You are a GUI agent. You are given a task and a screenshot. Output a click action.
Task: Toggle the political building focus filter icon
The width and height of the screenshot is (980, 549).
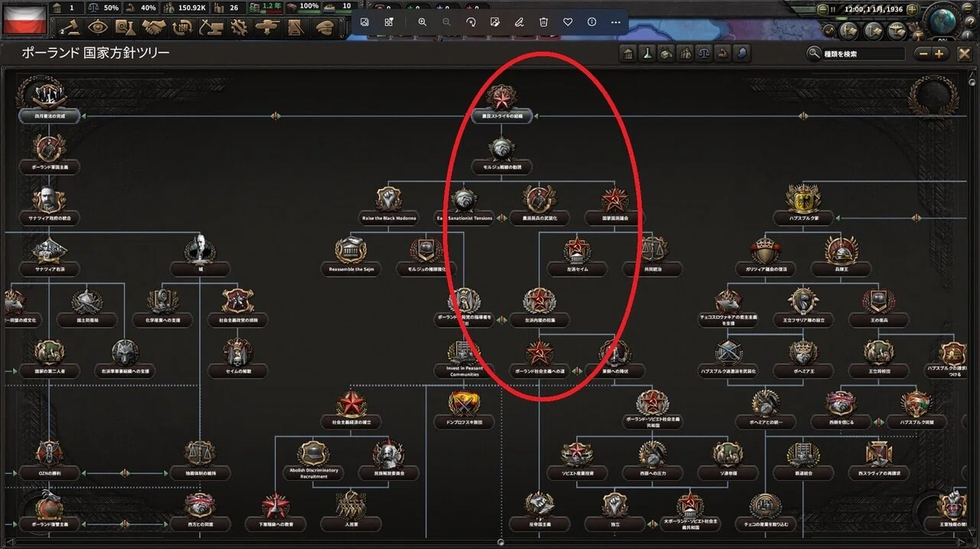point(629,54)
